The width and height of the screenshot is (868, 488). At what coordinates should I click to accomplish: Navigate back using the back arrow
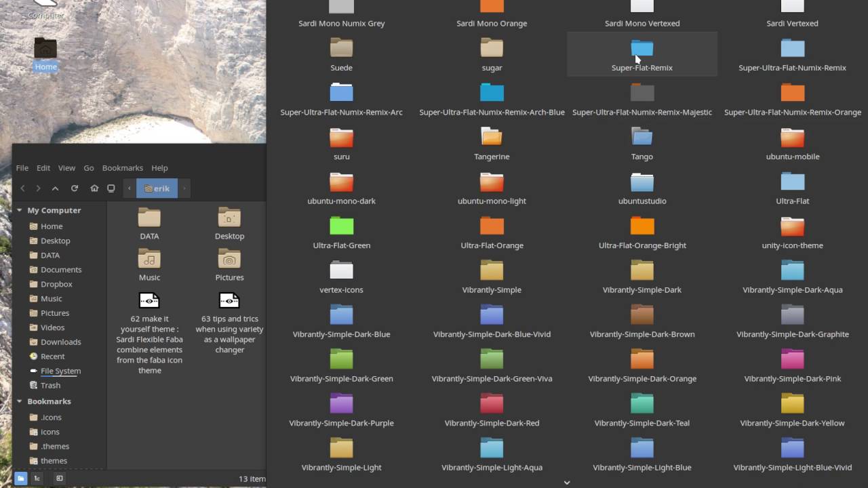[x=22, y=188]
